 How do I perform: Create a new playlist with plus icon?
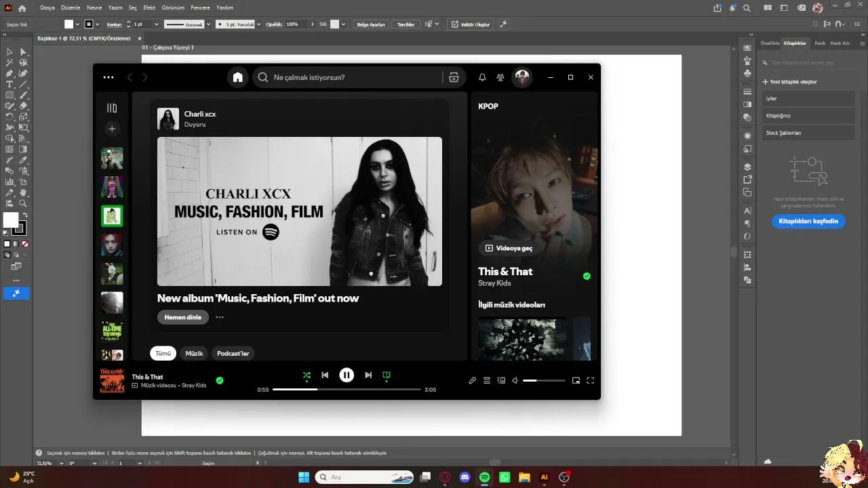click(112, 129)
